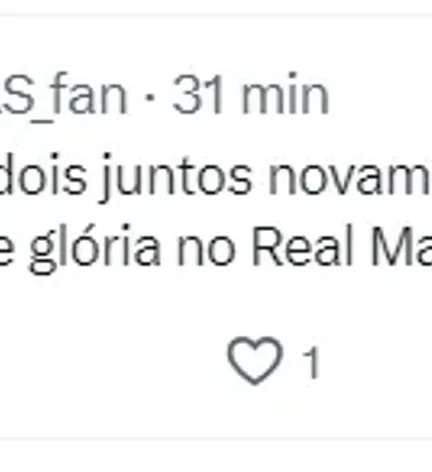Open the profile handle ending in S_fan

tap(63, 95)
